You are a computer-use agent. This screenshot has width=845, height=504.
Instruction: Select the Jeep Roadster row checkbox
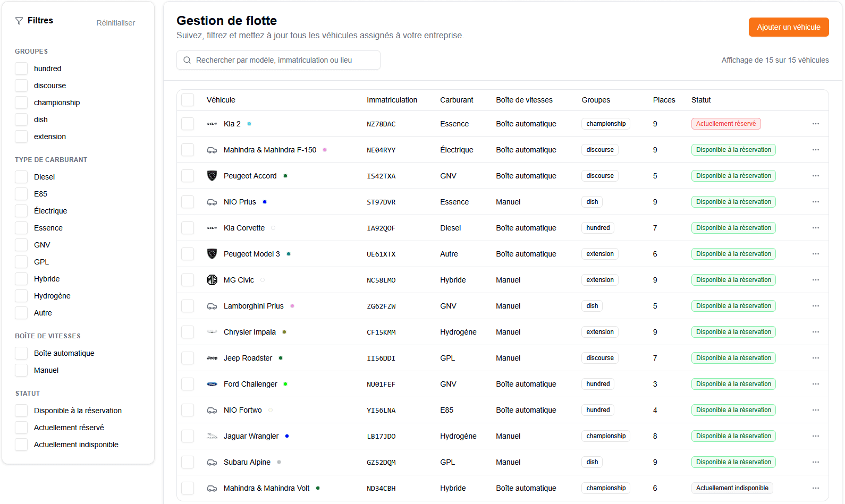coord(188,358)
